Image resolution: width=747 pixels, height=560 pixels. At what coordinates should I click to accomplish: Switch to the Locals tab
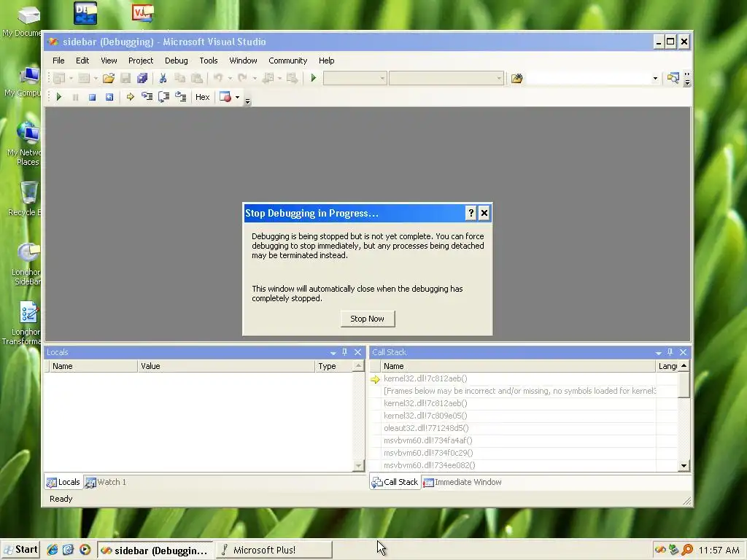point(63,482)
